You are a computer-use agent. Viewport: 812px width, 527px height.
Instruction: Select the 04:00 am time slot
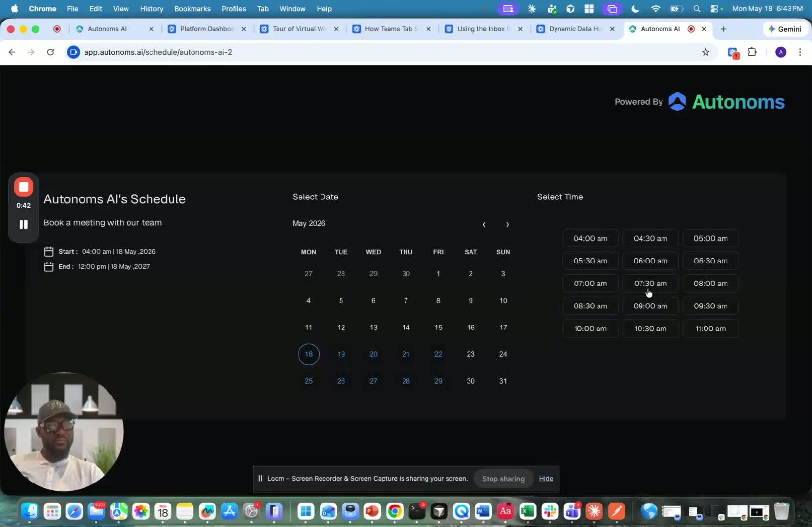coord(590,238)
